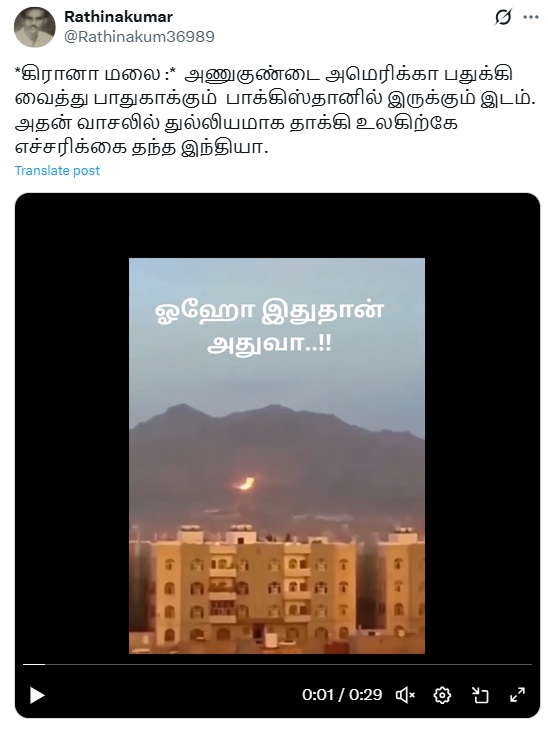This screenshot has height=731, width=548.
Task: Open the Grok explain icon on post
Action: pos(503,17)
